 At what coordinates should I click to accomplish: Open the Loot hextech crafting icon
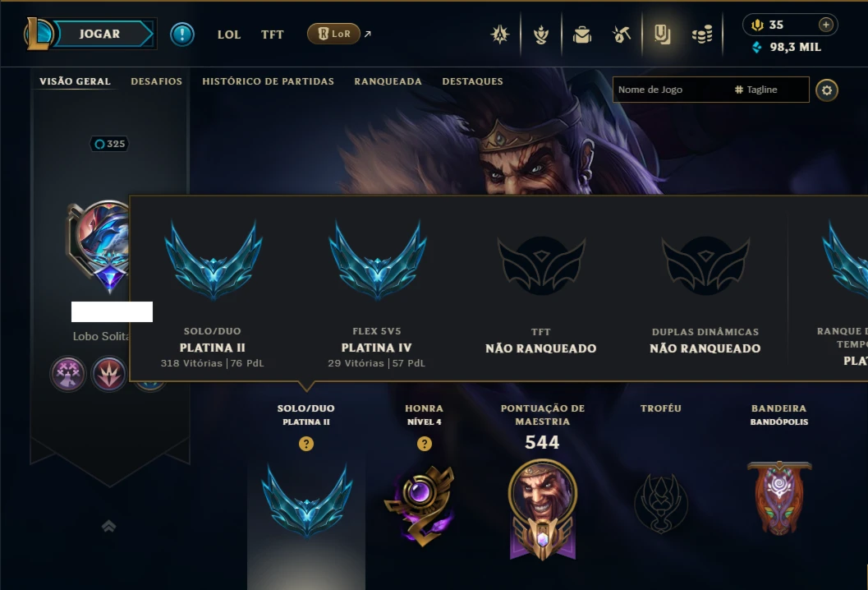tap(622, 35)
